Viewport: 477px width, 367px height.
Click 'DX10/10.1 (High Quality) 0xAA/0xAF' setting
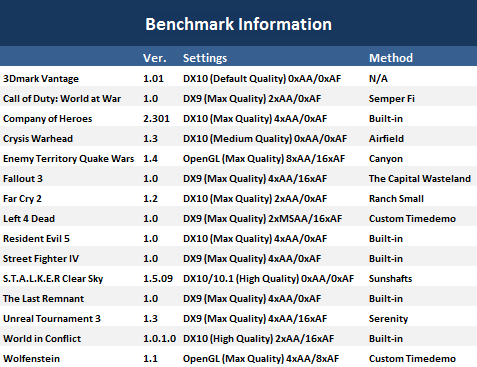click(x=268, y=279)
